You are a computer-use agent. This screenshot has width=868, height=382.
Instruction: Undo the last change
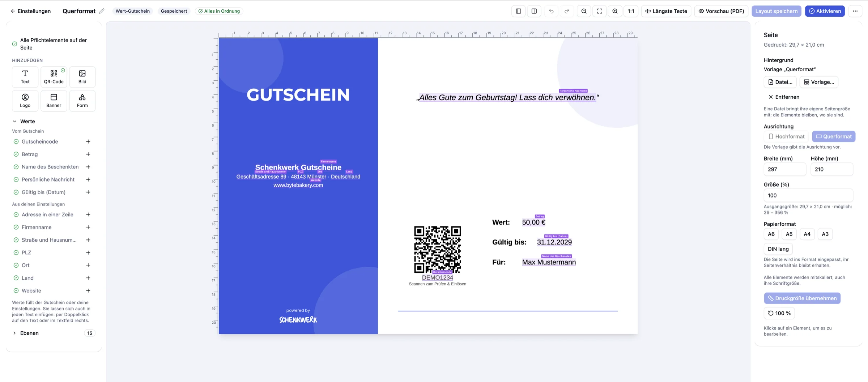pos(551,11)
